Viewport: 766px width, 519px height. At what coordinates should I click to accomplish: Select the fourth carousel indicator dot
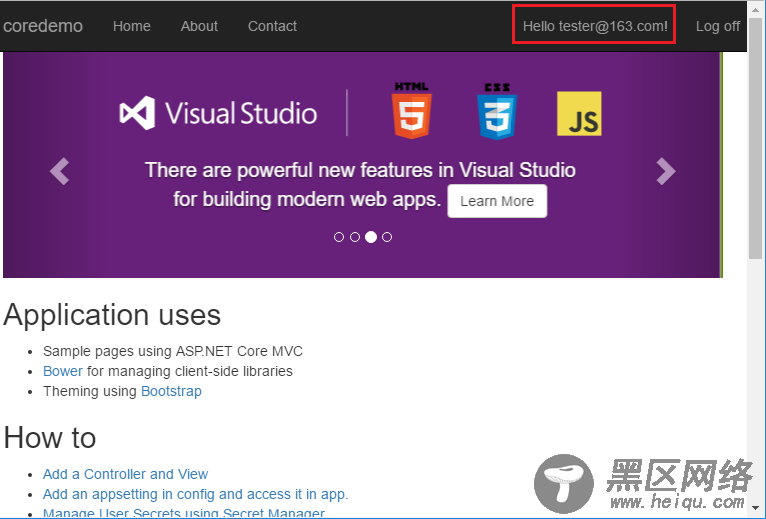click(x=387, y=237)
